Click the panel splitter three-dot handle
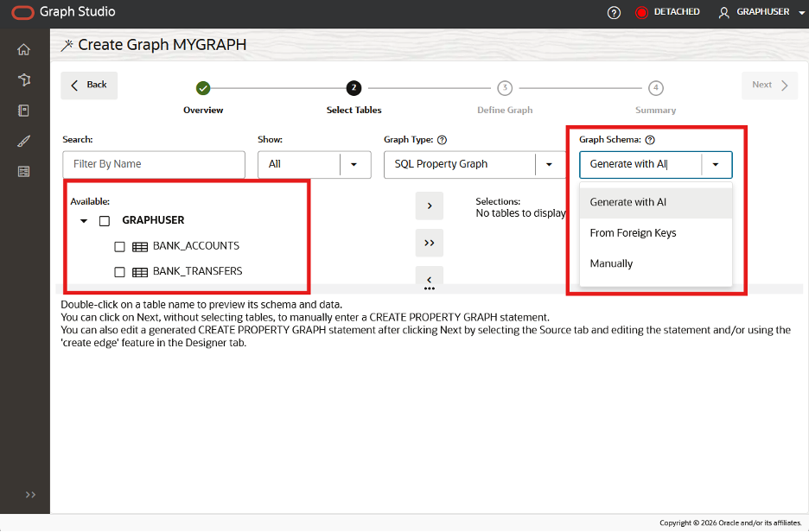 click(430, 288)
